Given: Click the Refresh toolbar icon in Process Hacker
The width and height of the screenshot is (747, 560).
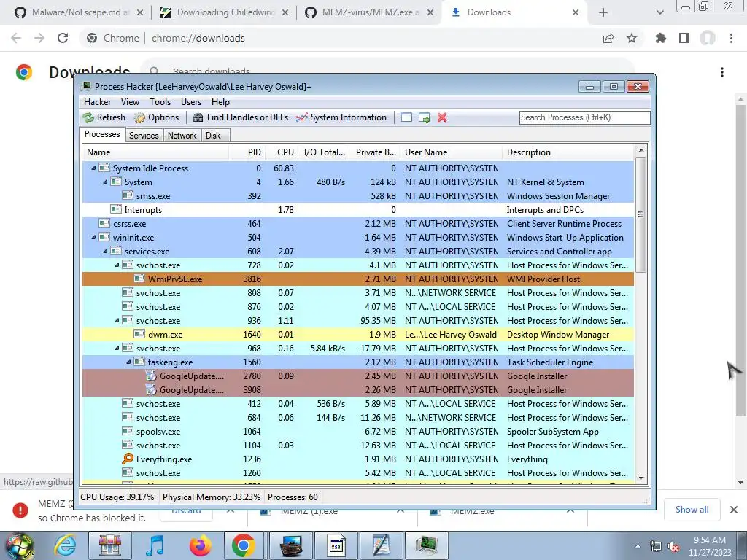Looking at the screenshot, I should [88, 117].
